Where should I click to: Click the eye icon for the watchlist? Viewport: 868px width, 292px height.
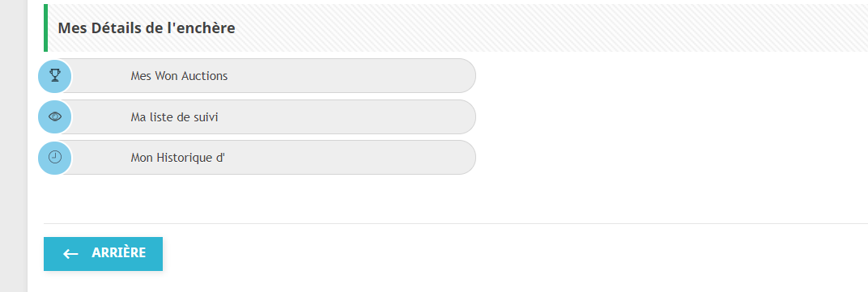[x=55, y=116]
